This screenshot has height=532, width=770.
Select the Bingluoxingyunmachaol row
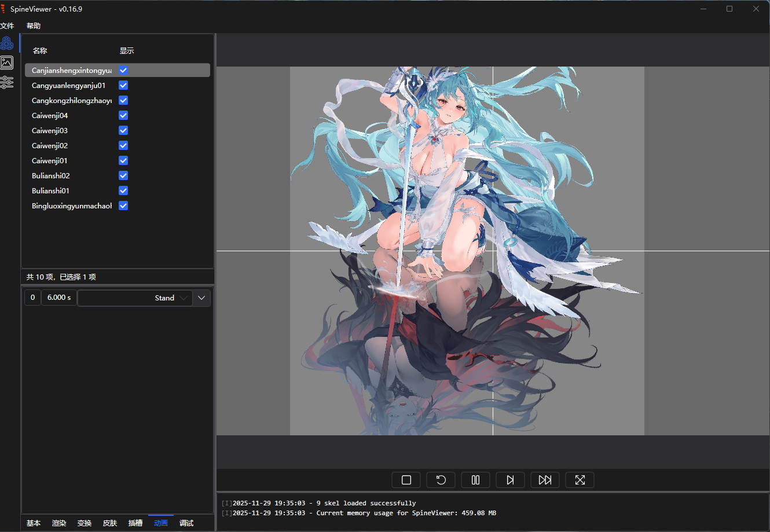coord(118,206)
